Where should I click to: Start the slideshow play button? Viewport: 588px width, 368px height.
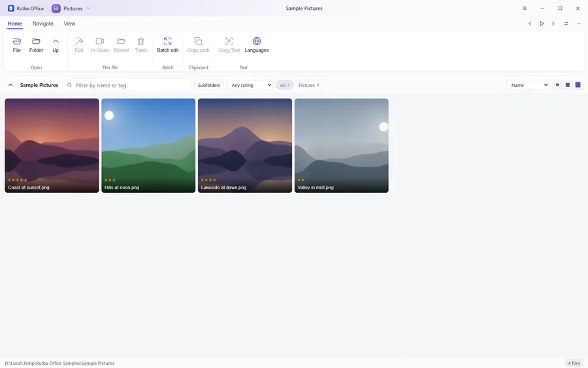pos(542,24)
